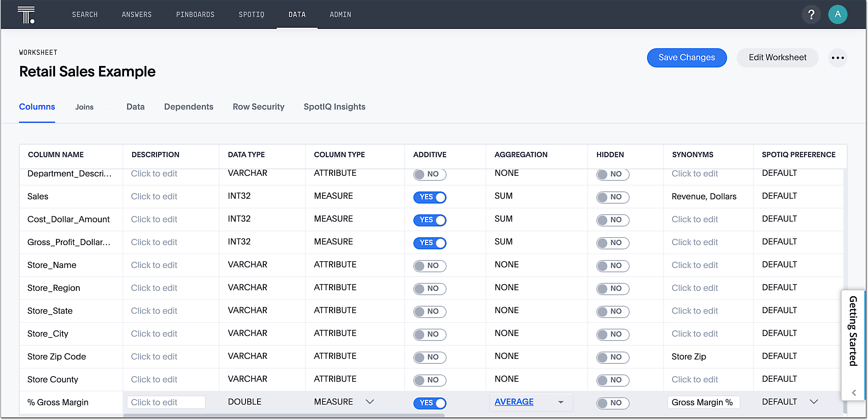Open the help question mark icon
868x420 pixels.
[811, 14]
